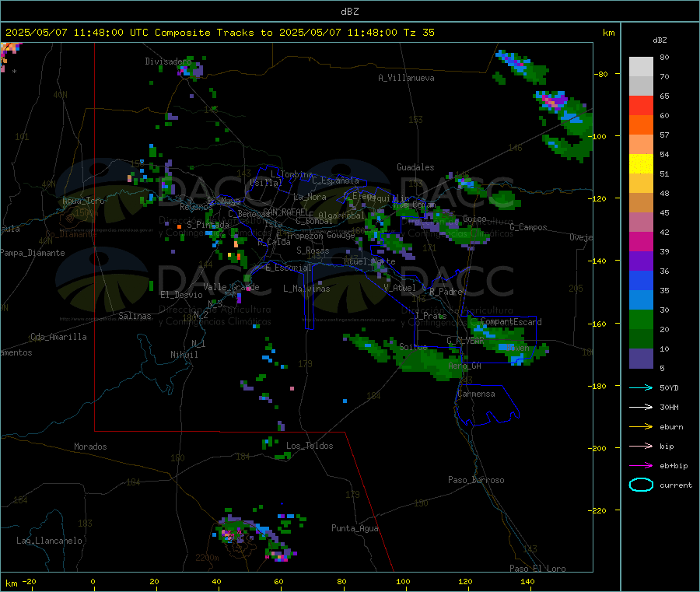Click the Pampa_Diamante label
Viewport: 700px width, 592px height.
tap(32, 253)
